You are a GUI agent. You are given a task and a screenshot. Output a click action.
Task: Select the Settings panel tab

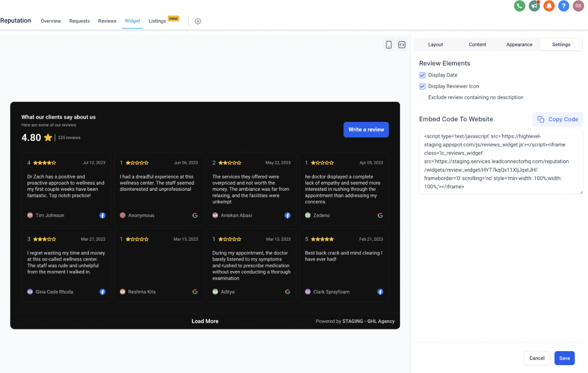tap(561, 45)
